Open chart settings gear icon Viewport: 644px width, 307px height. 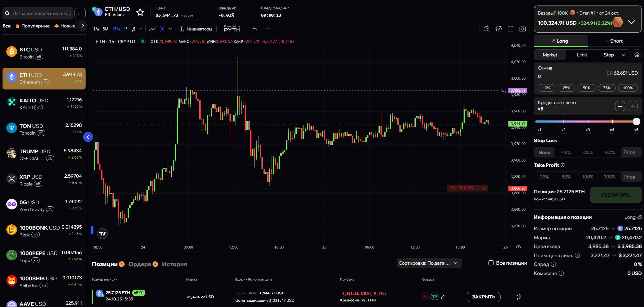(499, 29)
